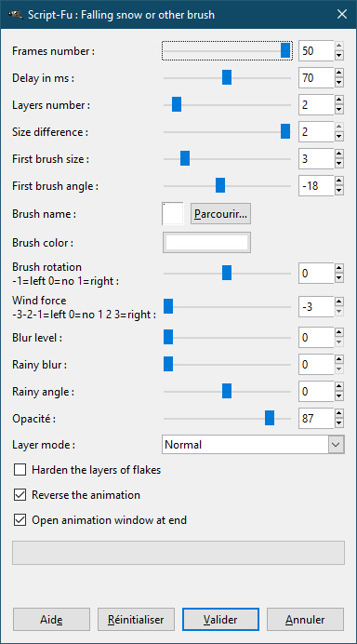Click the First brush size slider handle
The image size is (357, 644).
[185, 158]
